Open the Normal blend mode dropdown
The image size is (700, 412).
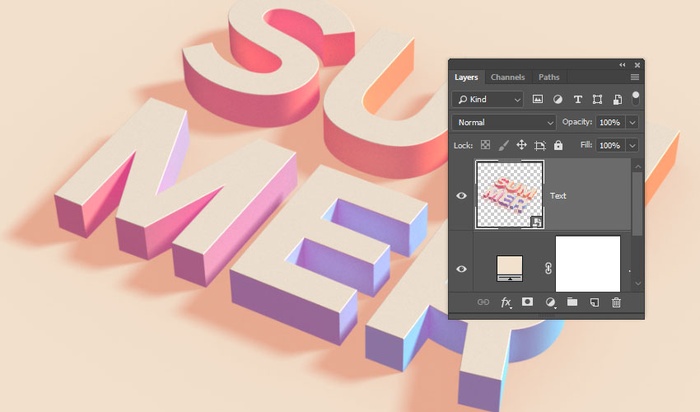pyautogui.click(x=503, y=122)
